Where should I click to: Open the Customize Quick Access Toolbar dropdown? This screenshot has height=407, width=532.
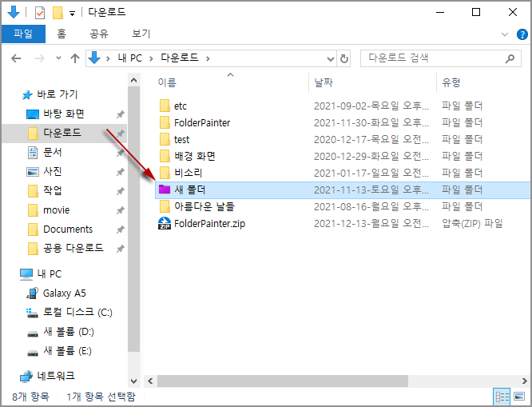coord(72,14)
